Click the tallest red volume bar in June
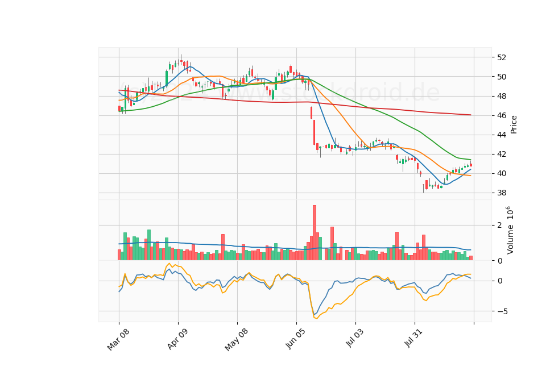The width and height of the screenshot is (546, 392). point(315,232)
